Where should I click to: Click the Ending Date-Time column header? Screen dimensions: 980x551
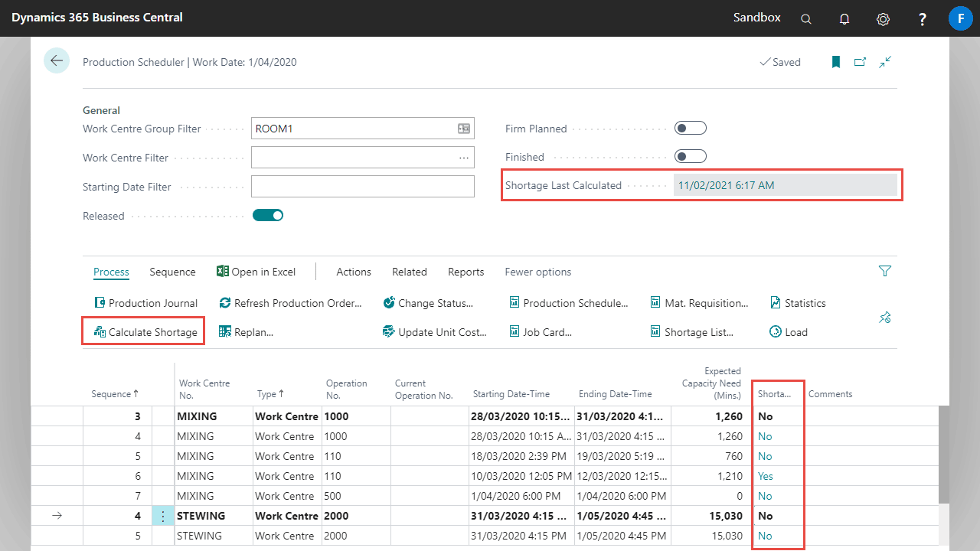[616, 394]
